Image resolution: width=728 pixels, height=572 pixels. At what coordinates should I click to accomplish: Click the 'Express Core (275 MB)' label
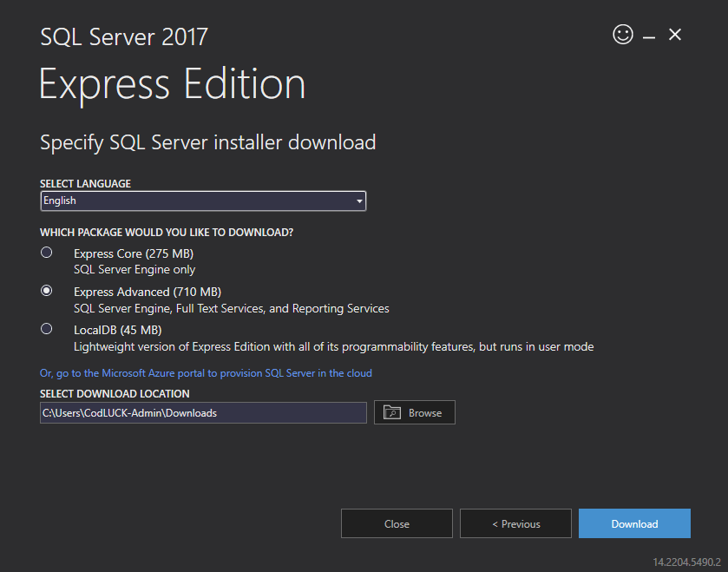pyautogui.click(x=134, y=253)
